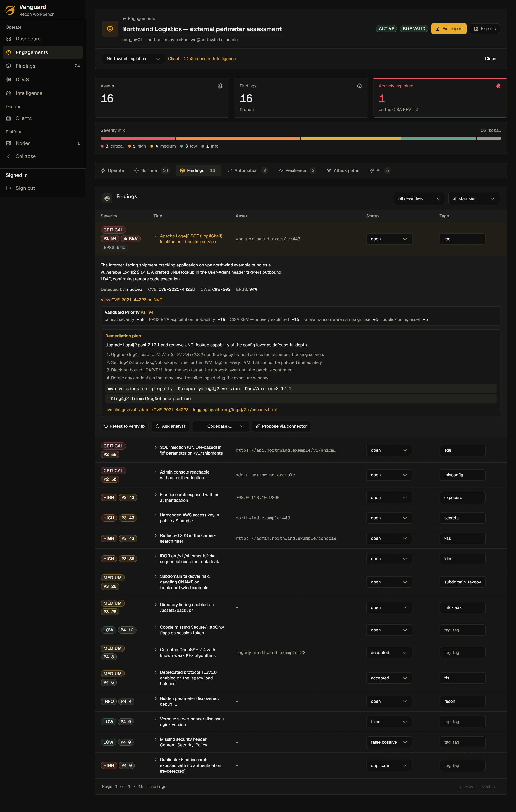This screenshot has height=812, width=516.
Task: Open the Full report
Action: click(x=449, y=29)
